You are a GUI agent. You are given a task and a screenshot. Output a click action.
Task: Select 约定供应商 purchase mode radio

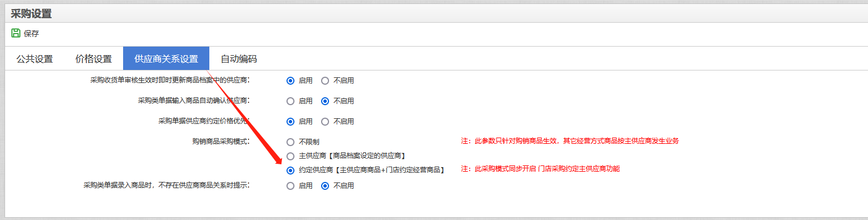click(290, 170)
